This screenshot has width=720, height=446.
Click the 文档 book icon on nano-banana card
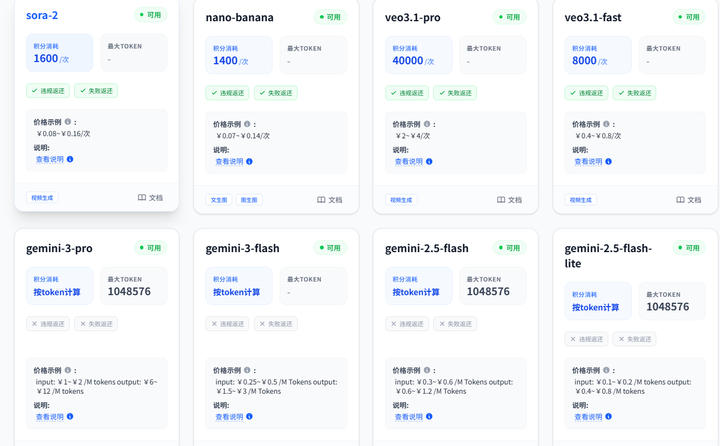tap(322, 200)
